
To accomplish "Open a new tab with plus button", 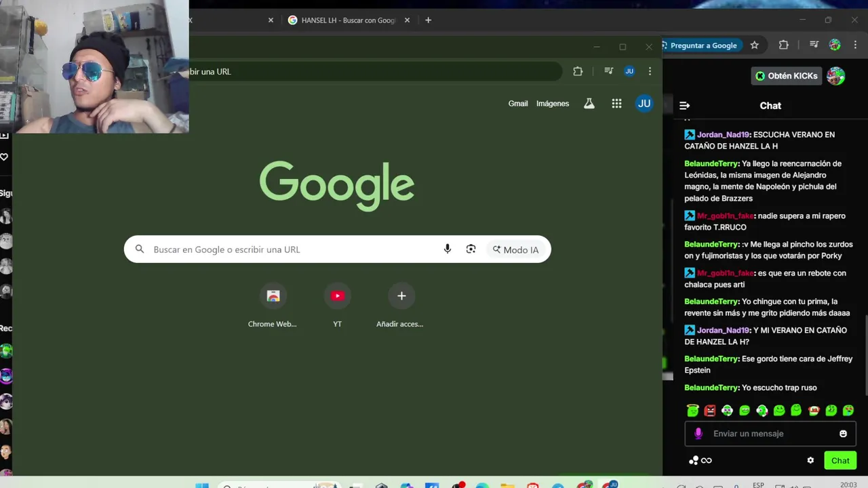I will click(x=428, y=20).
